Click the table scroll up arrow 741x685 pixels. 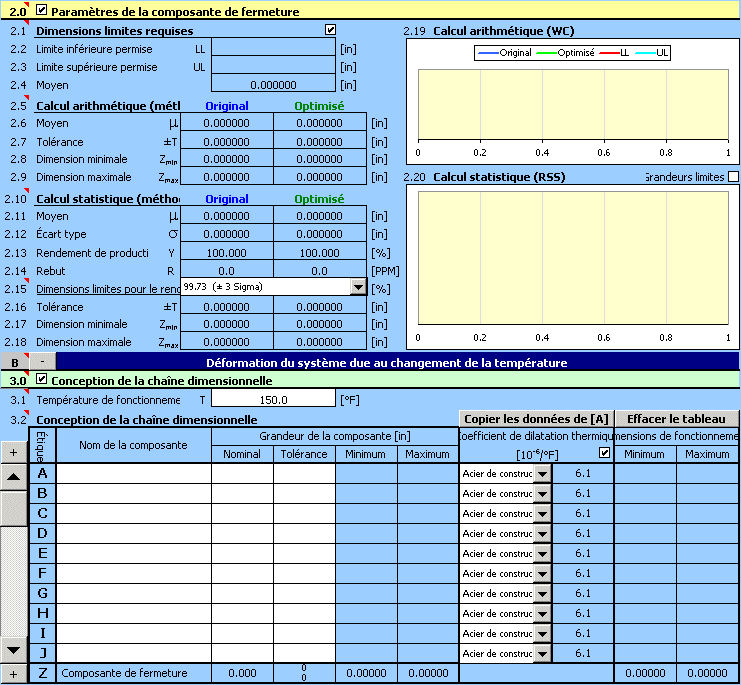click(14, 477)
